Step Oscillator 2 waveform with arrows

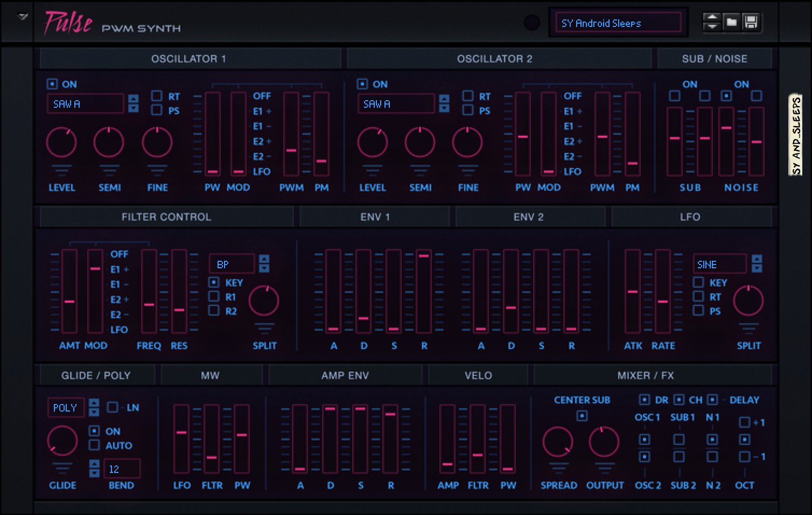(444, 103)
